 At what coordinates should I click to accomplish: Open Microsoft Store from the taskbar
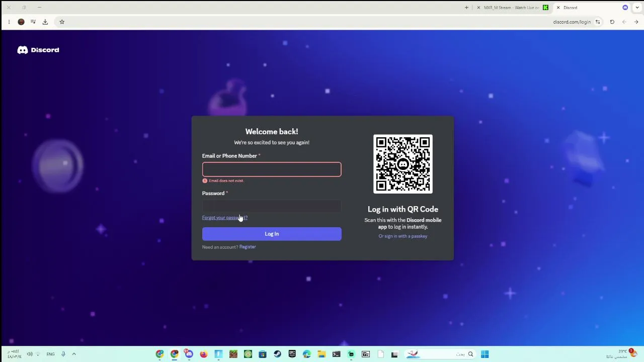coord(263,354)
